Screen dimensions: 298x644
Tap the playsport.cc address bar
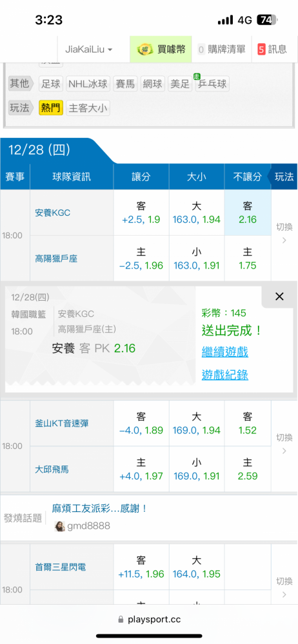tap(149, 620)
